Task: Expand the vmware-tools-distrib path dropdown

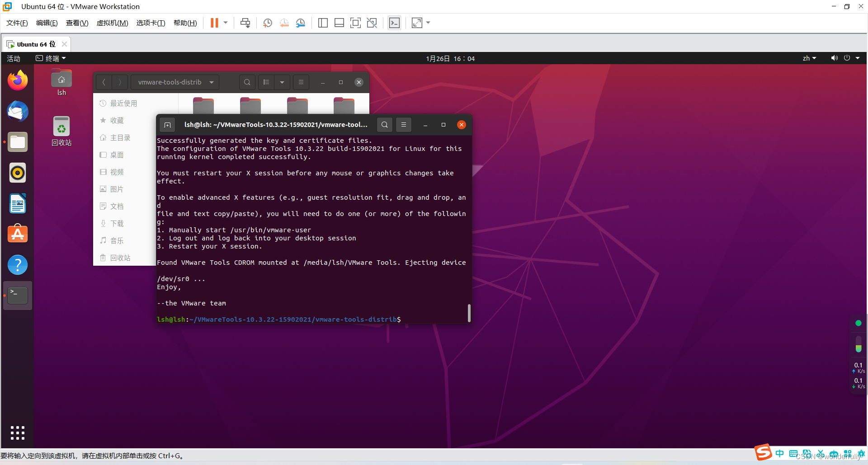Action: tap(211, 82)
